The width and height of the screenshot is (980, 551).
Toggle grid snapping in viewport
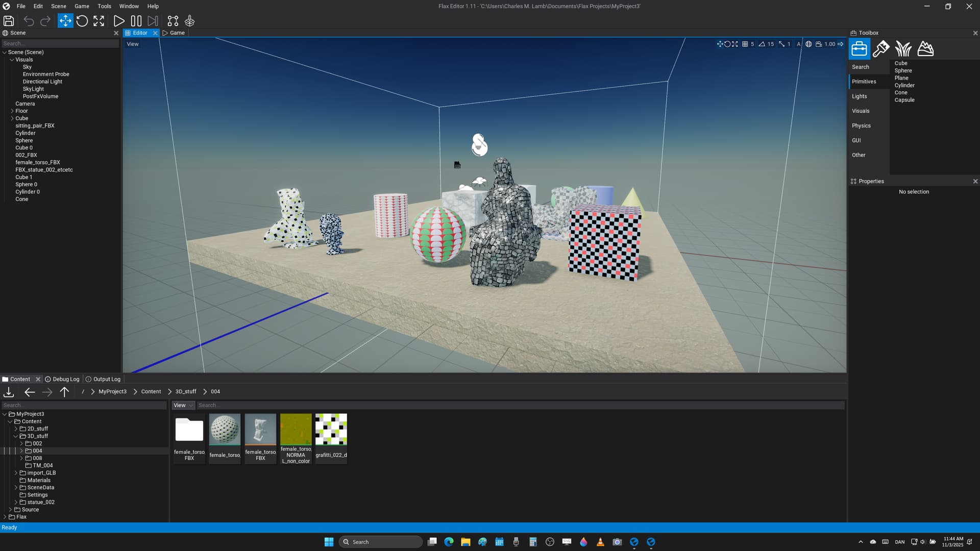coord(745,44)
